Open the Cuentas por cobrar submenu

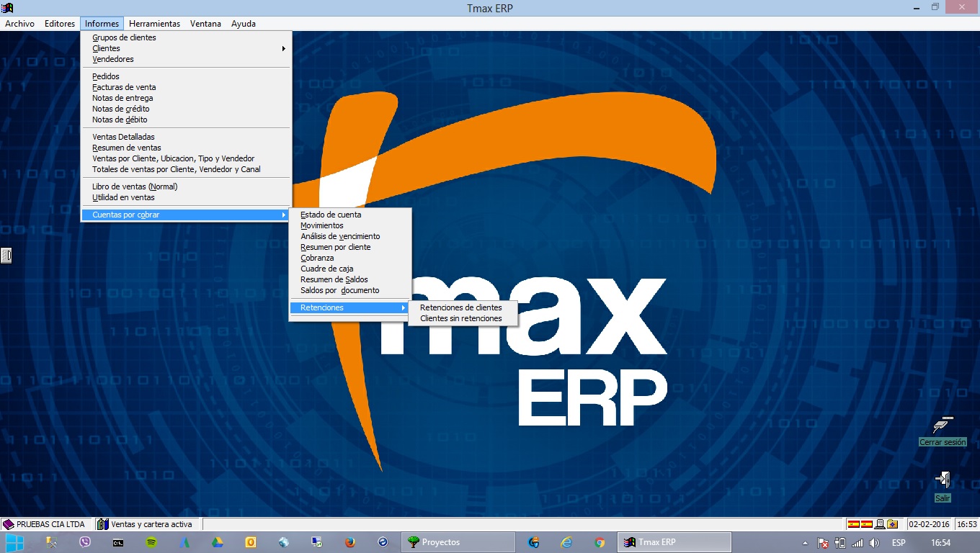click(186, 215)
